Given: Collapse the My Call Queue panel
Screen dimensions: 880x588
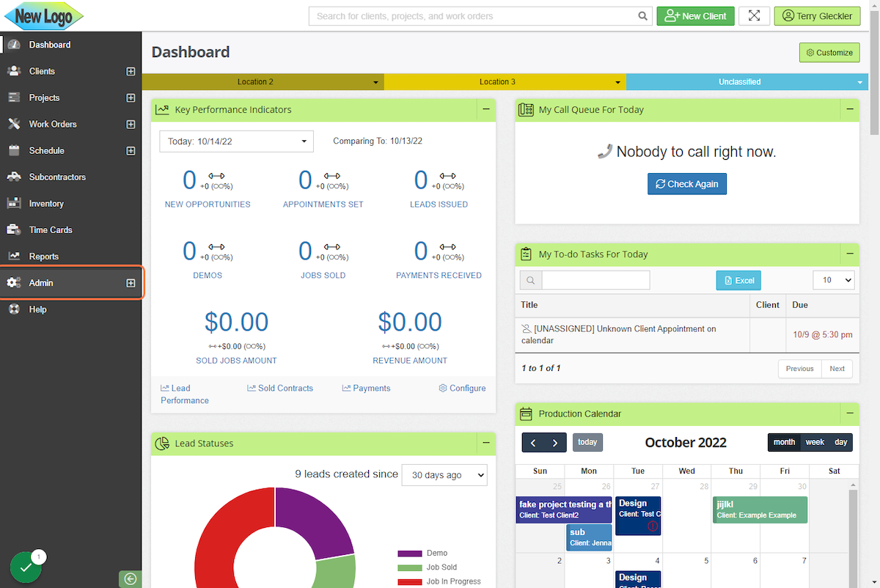Looking at the screenshot, I should [849, 110].
